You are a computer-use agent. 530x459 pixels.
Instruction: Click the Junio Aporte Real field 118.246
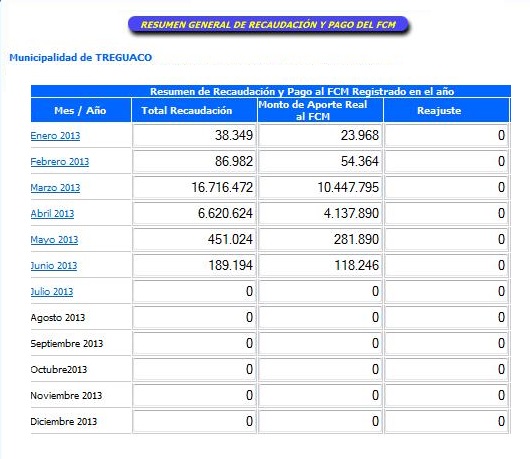(320, 265)
